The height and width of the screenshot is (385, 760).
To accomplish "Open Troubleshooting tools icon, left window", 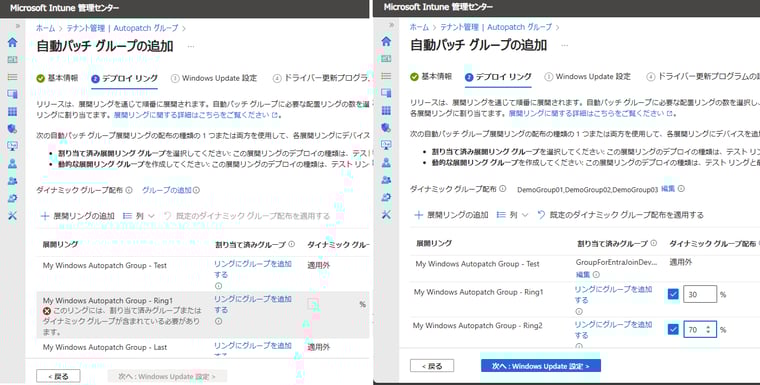I will click(x=13, y=216).
